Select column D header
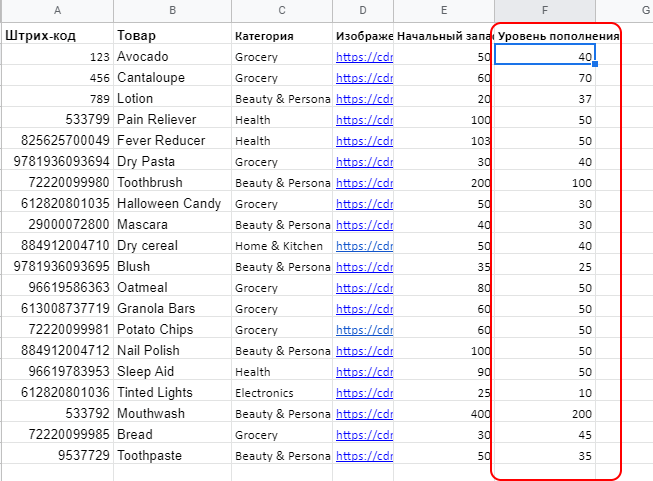 point(363,10)
